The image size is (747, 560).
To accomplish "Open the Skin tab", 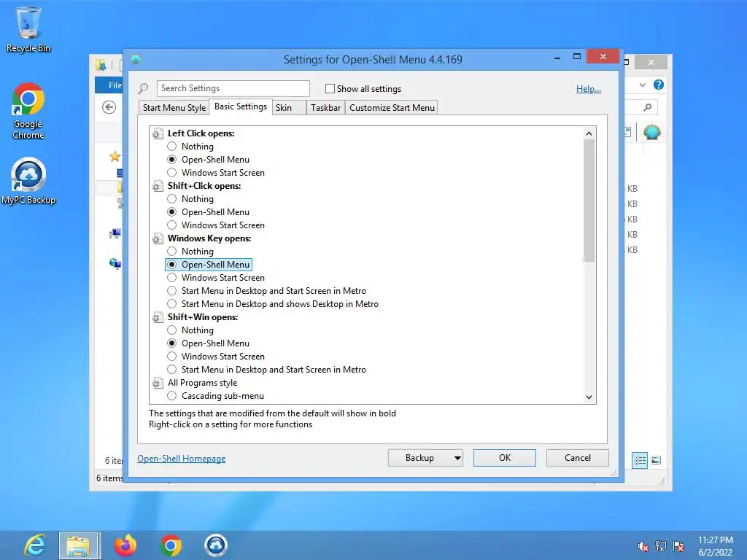I will click(289, 108).
